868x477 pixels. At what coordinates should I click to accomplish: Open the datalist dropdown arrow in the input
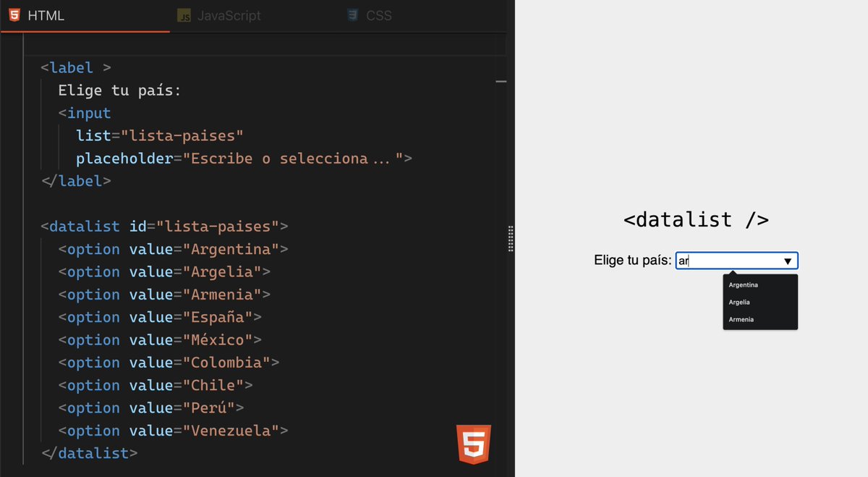click(x=788, y=261)
